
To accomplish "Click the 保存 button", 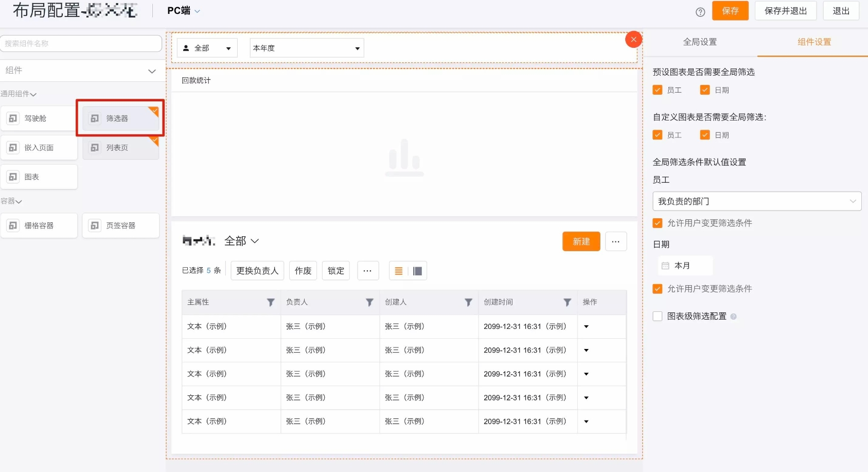I will click(730, 11).
